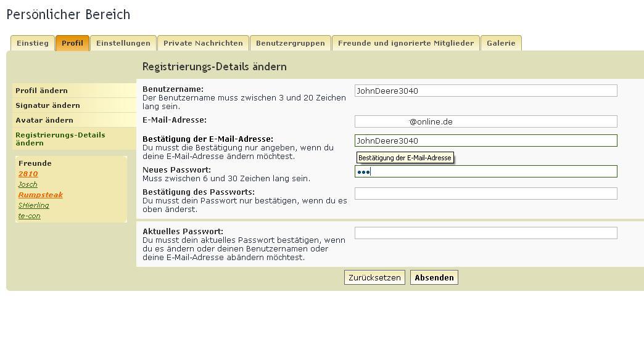Open friend Josch's profile
This screenshot has width=644, height=355.
28,184
